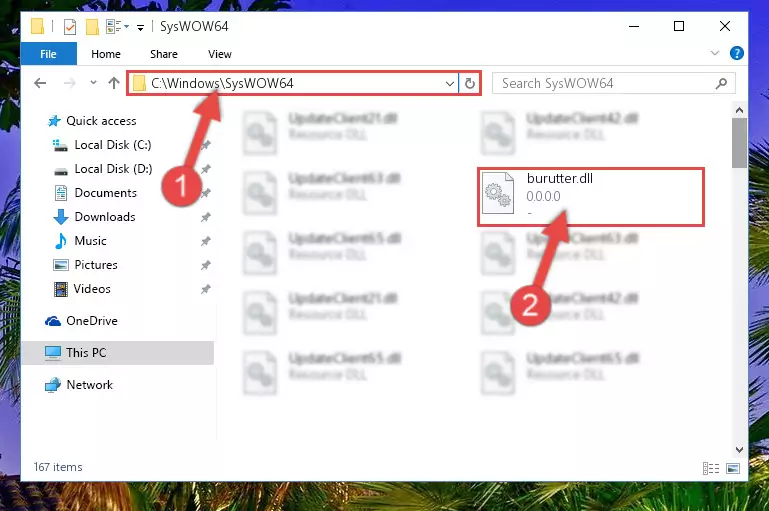Click the folder icon in address bar
Viewport: 769px width, 511px height.
point(139,83)
